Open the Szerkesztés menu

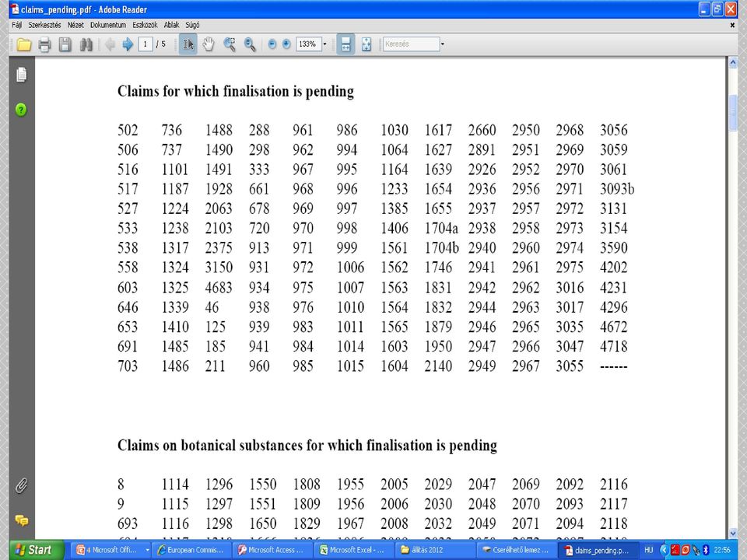pos(44,25)
